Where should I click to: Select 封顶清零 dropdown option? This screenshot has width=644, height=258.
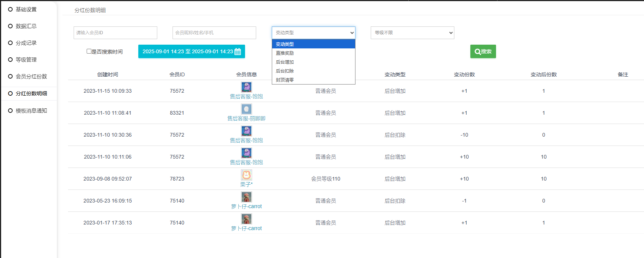285,80
